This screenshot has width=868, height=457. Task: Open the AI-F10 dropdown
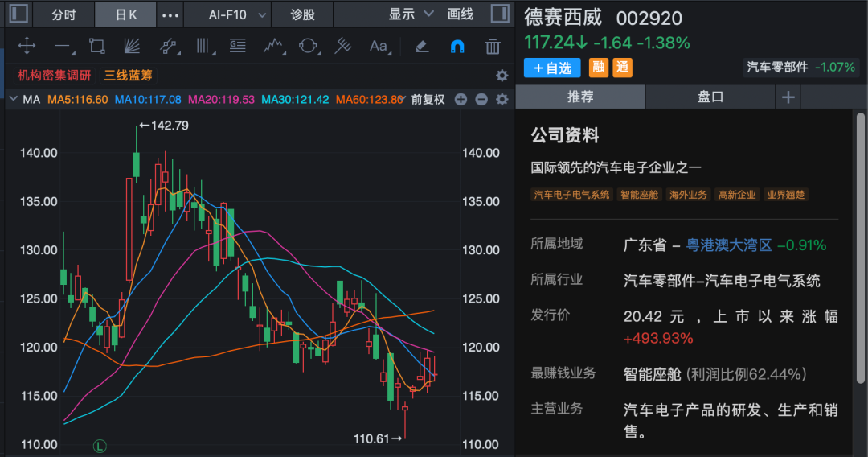(x=236, y=14)
